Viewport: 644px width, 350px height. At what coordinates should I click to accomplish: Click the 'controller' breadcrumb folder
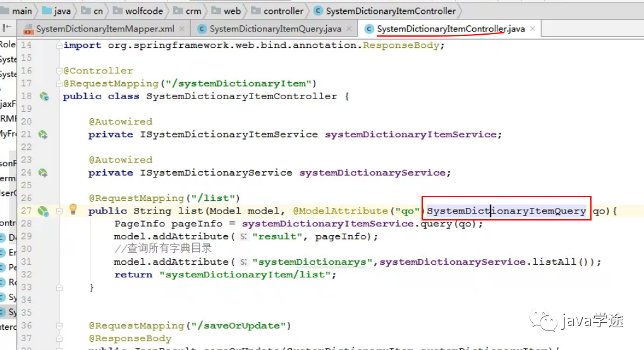pos(277,11)
